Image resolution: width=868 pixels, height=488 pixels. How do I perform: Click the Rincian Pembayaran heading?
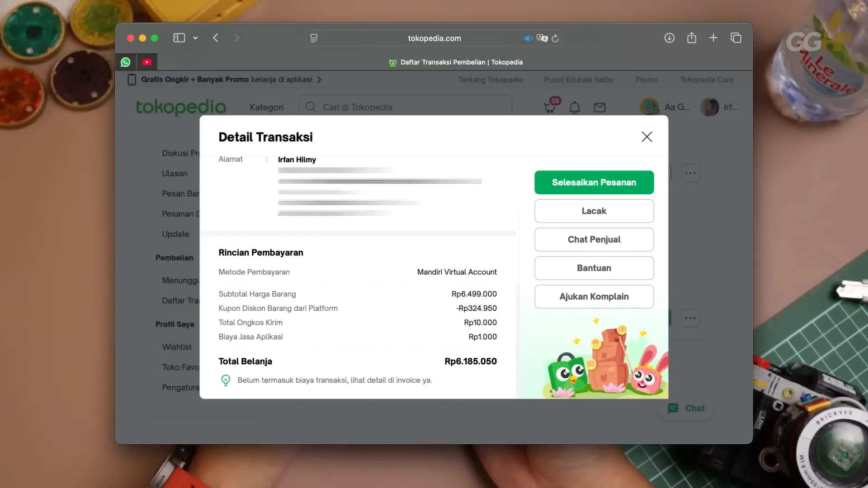(261, 253)
